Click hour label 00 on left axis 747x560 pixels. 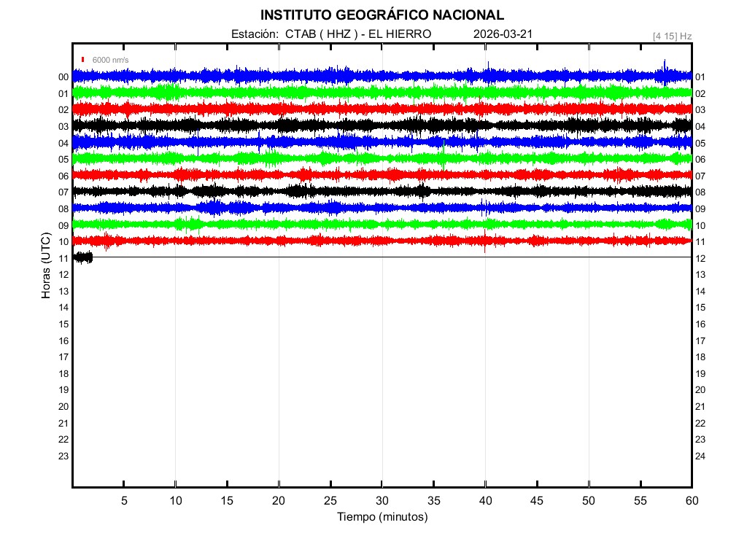(x=63, y=77)
